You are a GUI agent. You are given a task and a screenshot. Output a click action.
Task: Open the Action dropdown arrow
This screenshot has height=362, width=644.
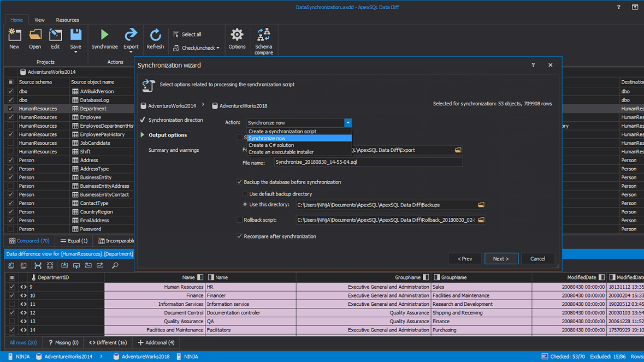(348, 123)
